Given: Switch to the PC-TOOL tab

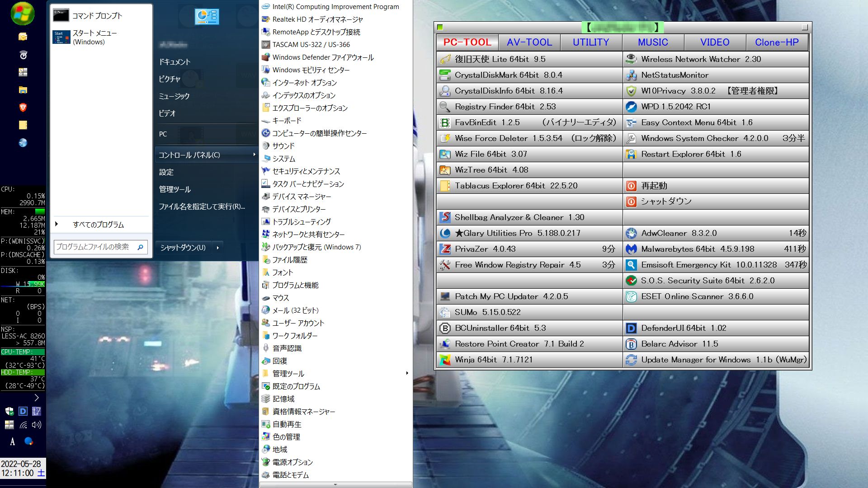Looking at the screenshot, I should click(x=467, y=42).
